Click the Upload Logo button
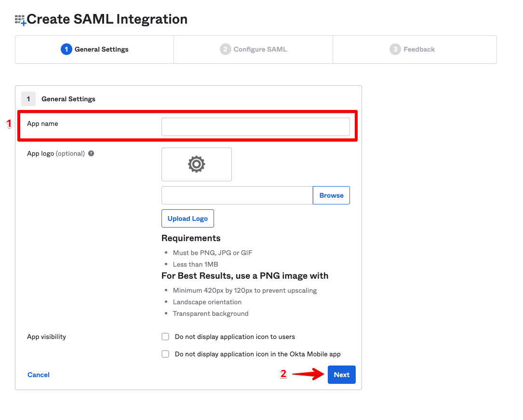This screenshot has height=420, width=523. click(x=188, y=218)
